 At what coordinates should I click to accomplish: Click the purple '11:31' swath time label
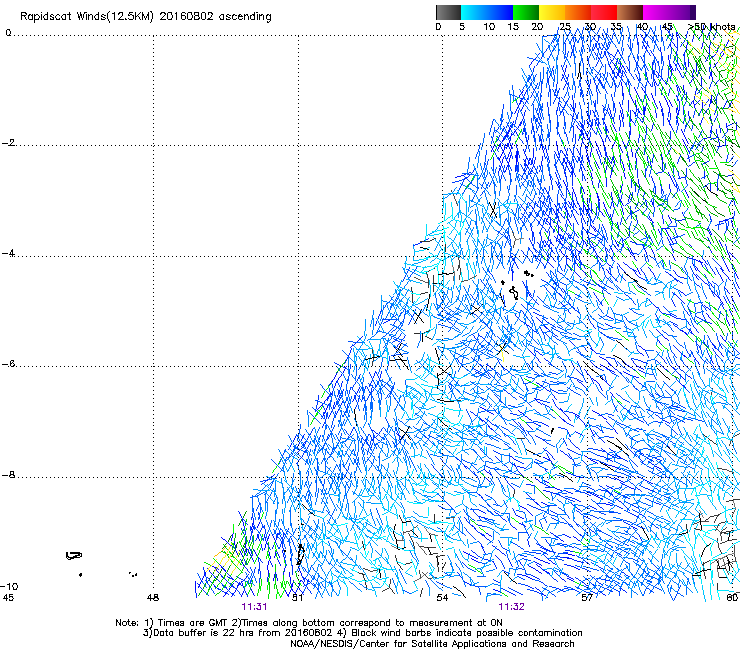point(254,607)
